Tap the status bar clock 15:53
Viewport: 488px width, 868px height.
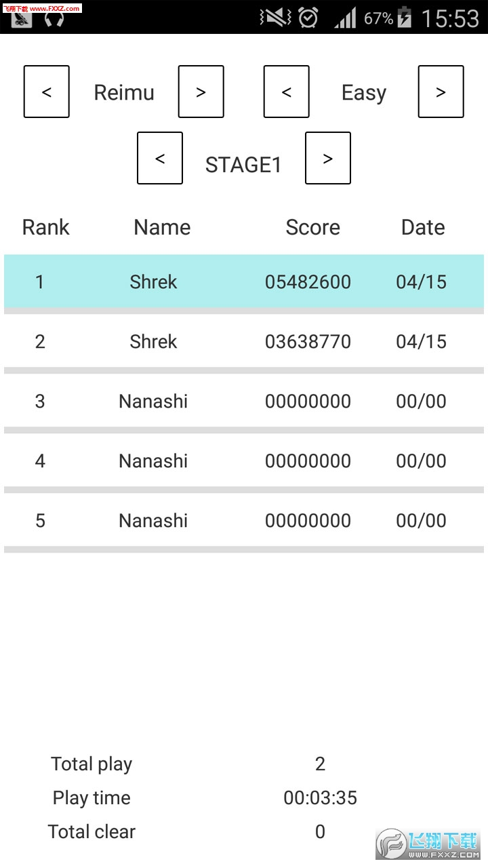pos(450,18)
